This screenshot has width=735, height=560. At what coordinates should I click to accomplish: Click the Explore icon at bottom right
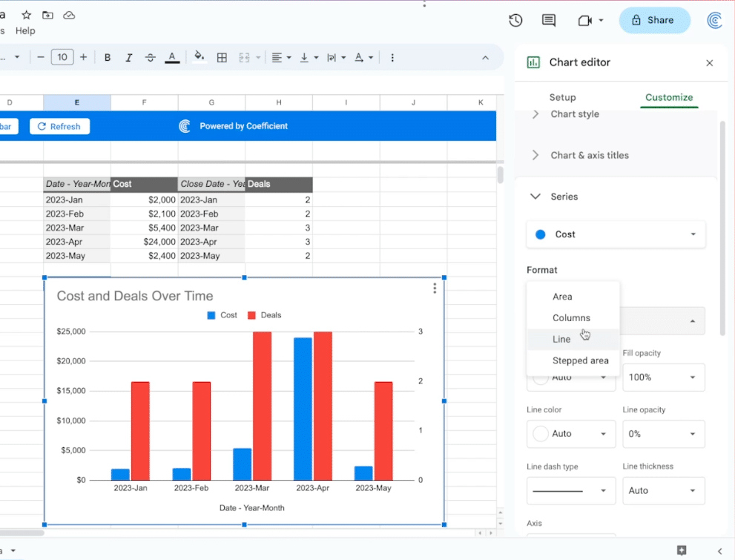click(x=682, y=550)
